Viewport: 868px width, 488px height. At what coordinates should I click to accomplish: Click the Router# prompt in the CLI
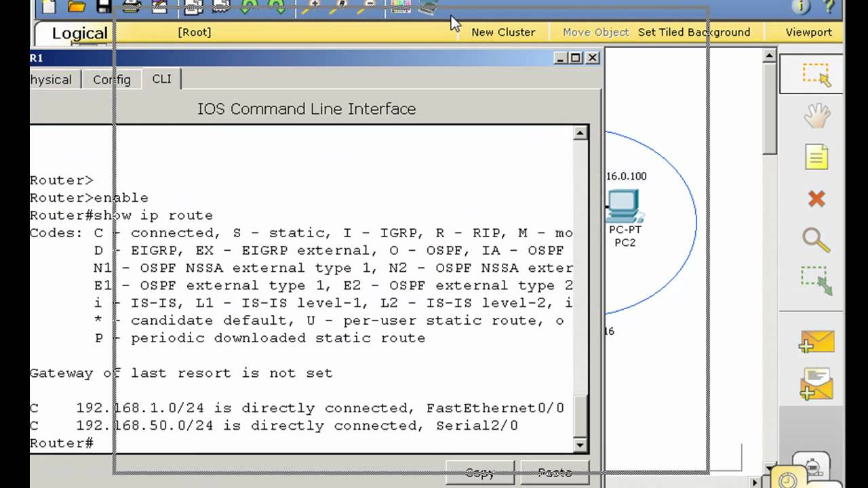[x=62, y=443]
